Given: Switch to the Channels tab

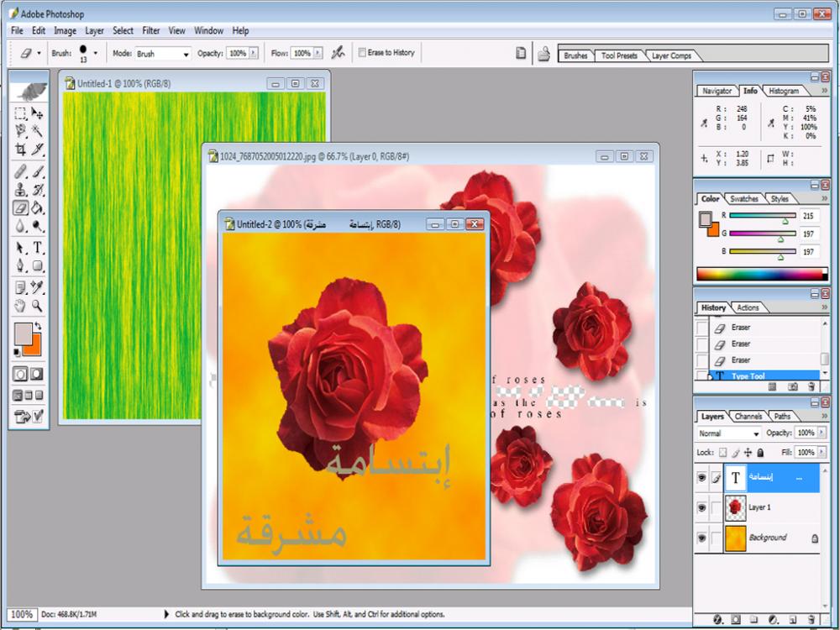Looking at the screenshot, I should [748, 416].
